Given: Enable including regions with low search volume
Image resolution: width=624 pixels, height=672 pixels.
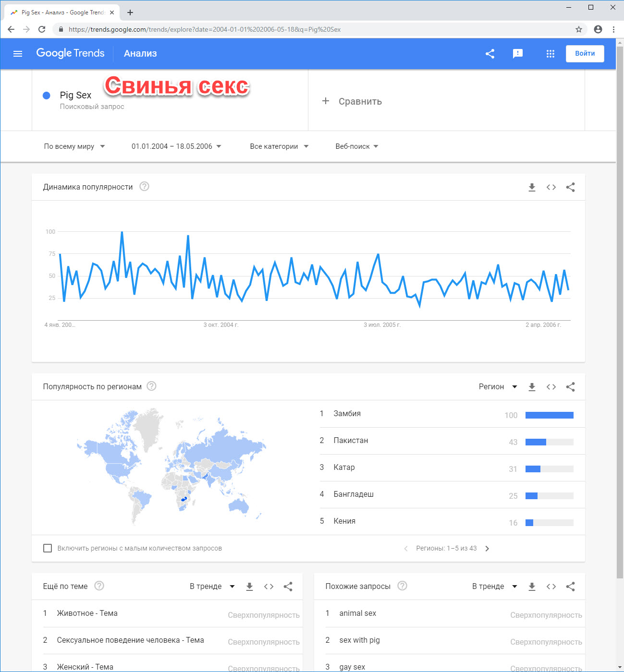Looking at the screenshot, I should (x=48, y=548).
